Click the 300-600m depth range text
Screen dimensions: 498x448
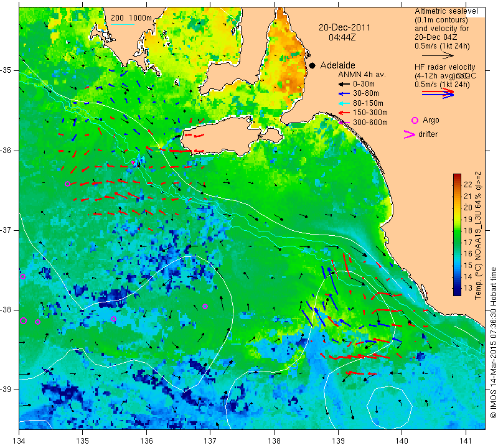[370, 123]
